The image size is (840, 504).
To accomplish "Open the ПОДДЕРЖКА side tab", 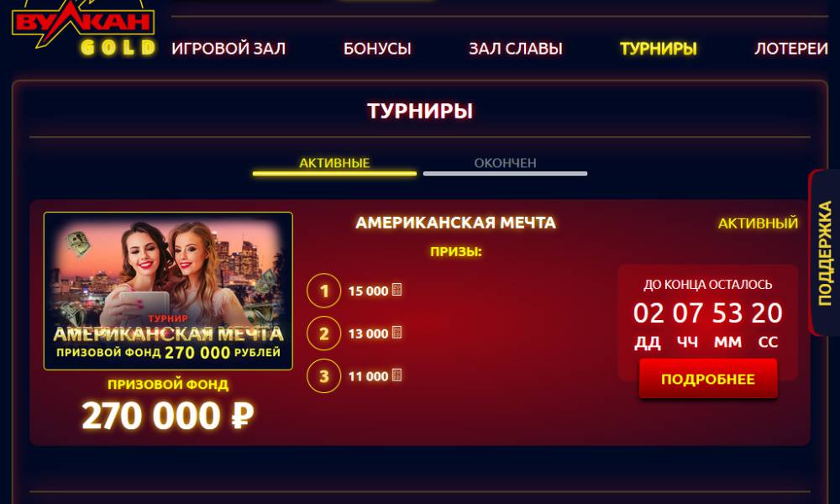I will [825, 253].
